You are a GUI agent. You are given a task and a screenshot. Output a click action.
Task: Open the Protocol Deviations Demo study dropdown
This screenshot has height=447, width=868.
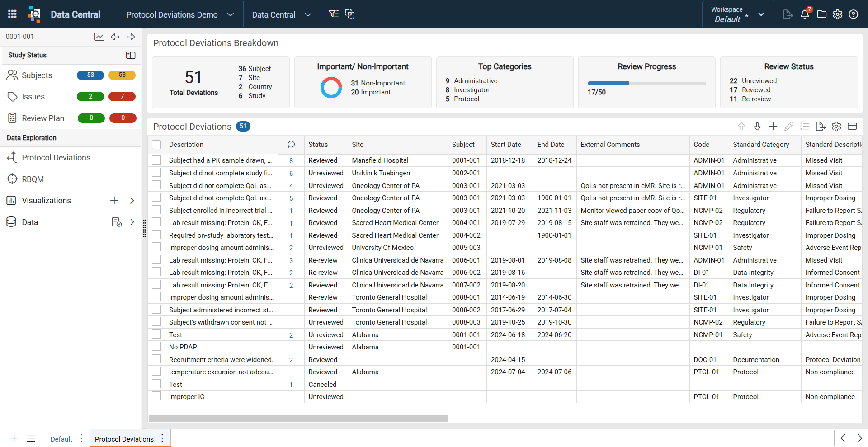tap(180, 14)
